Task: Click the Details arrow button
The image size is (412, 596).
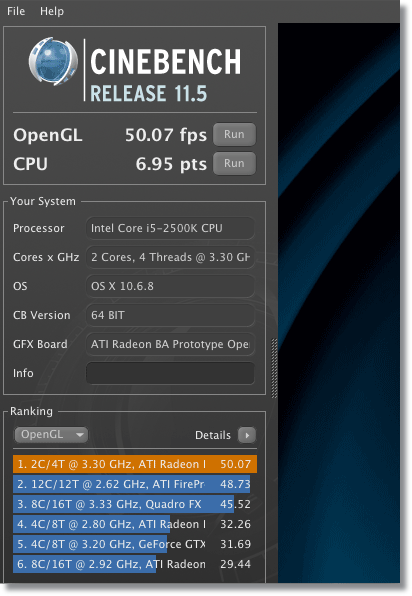Action: pos(247,435)
